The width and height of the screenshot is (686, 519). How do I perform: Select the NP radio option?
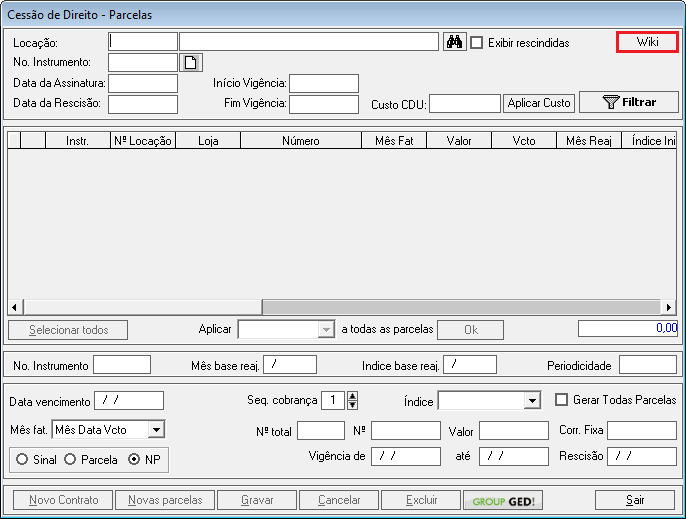(134, 459)
